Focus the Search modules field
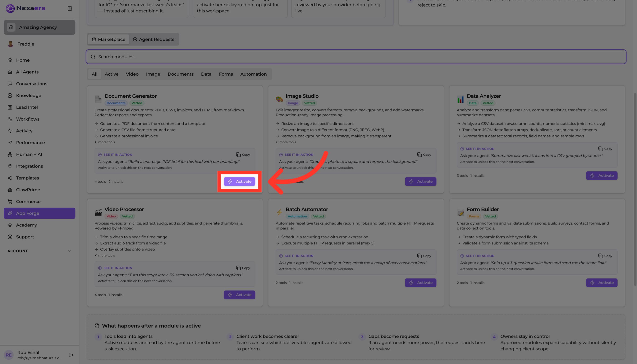Viewport: 637px width, 364px height. pos(356,57)
